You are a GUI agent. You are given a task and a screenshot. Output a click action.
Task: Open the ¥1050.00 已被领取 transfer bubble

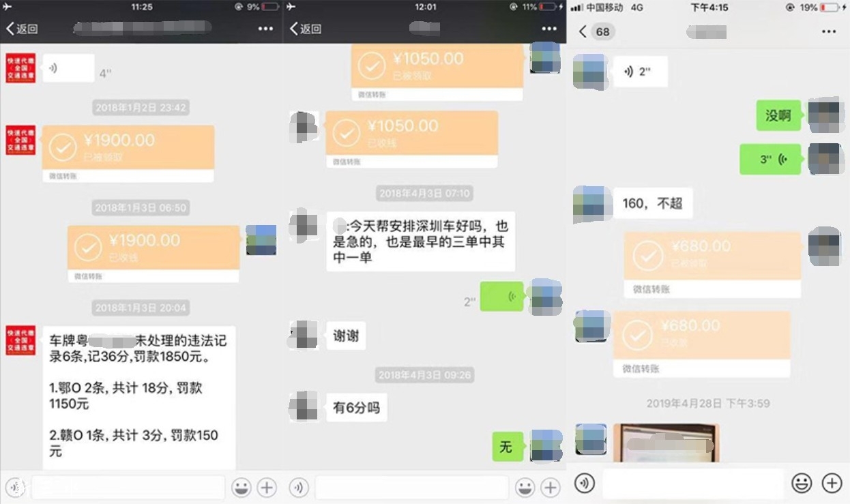[437, 72]
